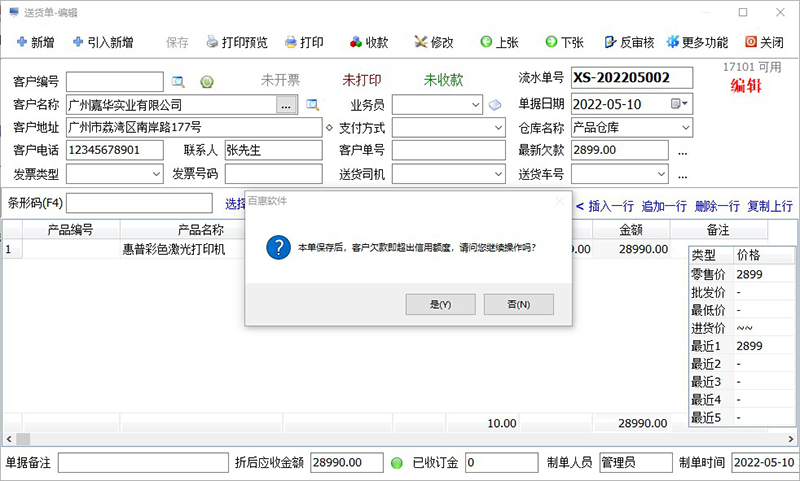
Task: Click the 零售价 row in price panel
Action: coord(741,274)
